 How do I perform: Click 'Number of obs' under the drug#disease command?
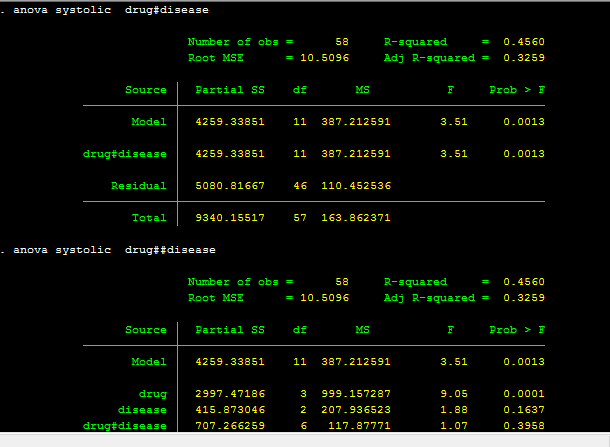[233, 42]
